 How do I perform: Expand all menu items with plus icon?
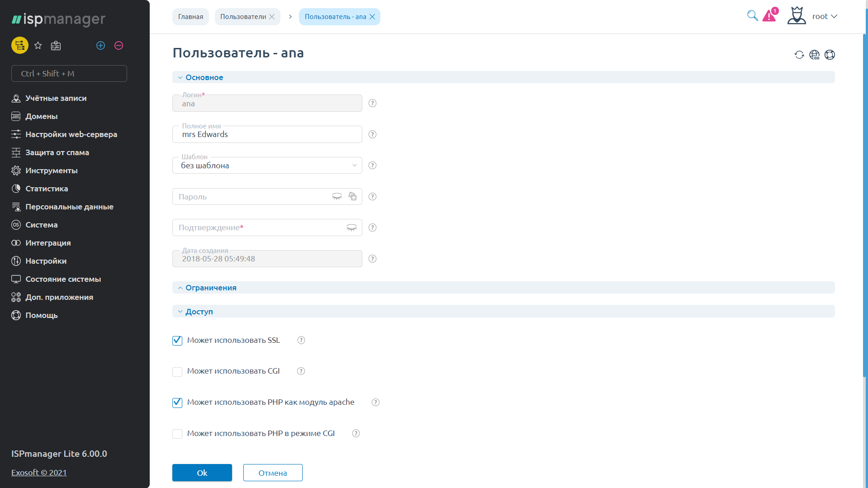pyautogui.click(x=100, y=46)
